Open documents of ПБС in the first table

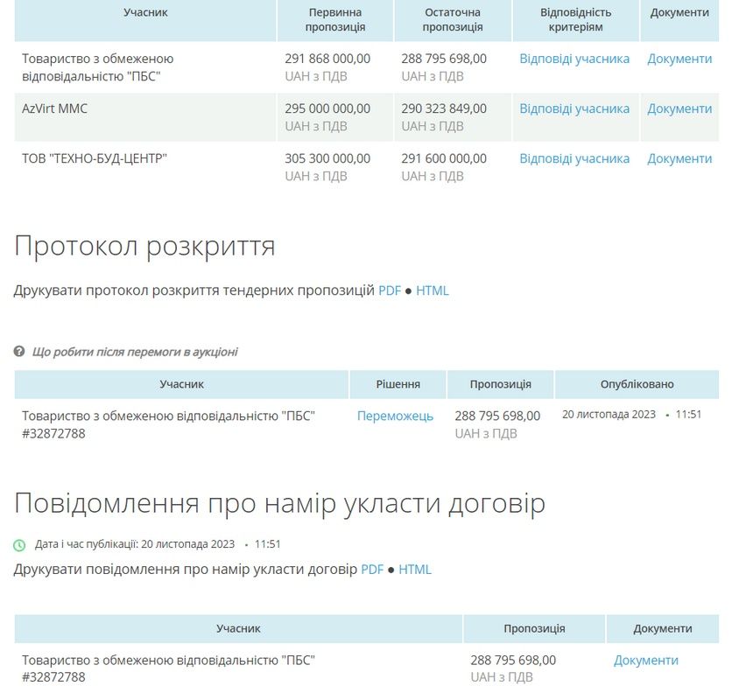[679, 59]
